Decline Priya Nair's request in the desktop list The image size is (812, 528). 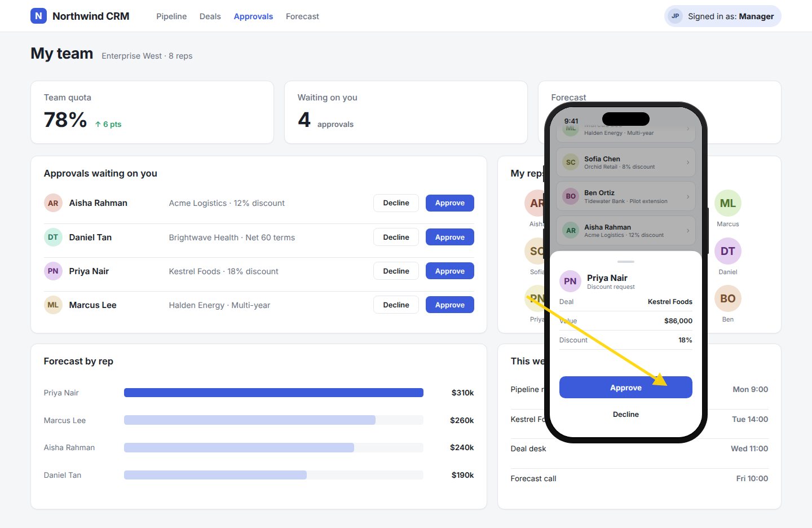[396, 271]
